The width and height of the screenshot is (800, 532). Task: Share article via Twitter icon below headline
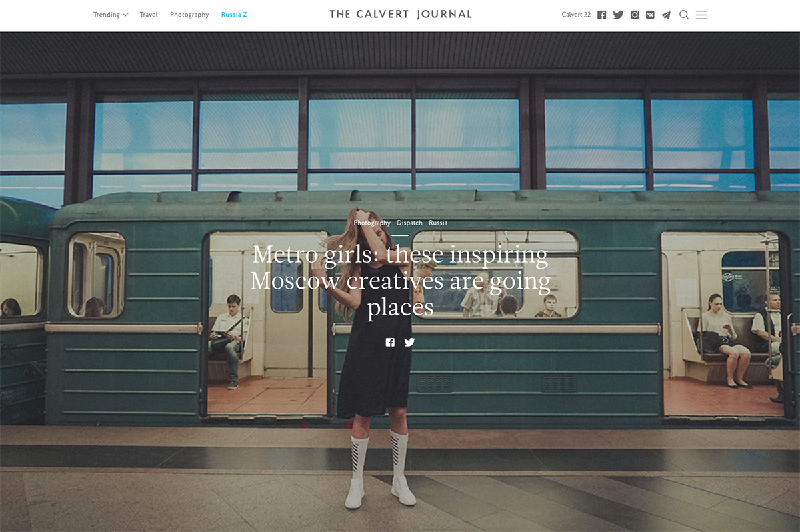tap(409, 342)
